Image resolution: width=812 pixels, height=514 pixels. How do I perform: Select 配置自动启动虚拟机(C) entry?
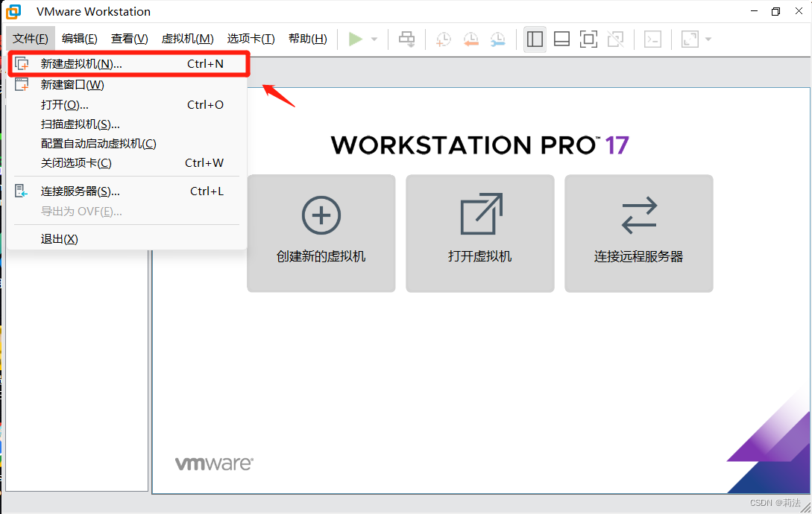pos(127,143)
